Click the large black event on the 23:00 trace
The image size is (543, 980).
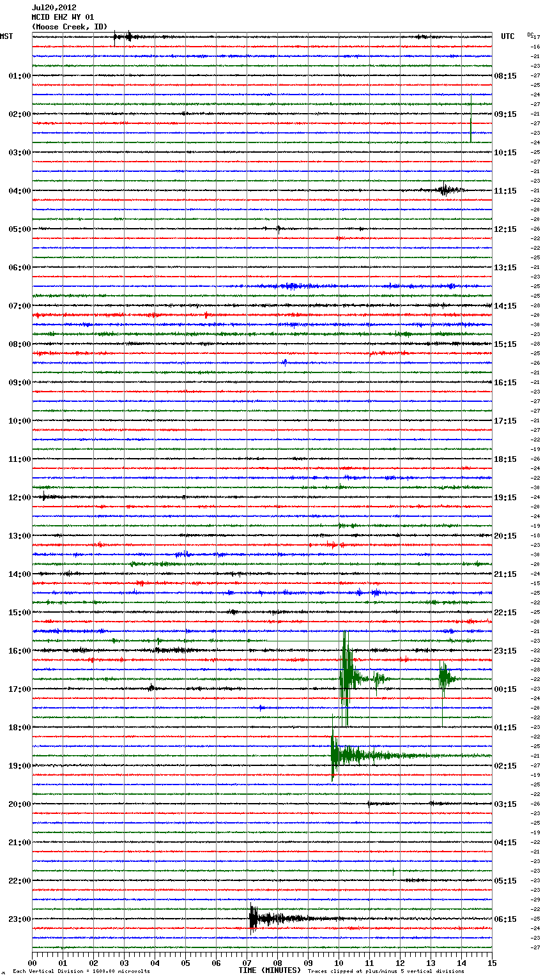(256, 919)
